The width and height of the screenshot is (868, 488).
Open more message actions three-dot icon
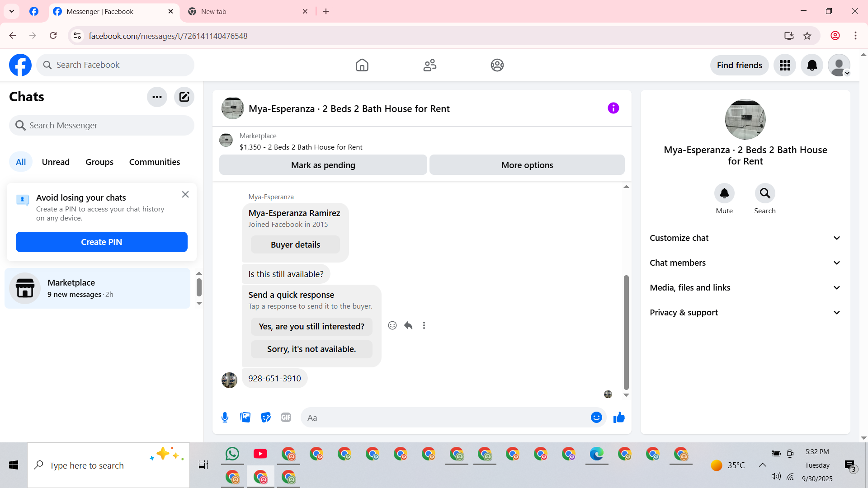(424, 325)
